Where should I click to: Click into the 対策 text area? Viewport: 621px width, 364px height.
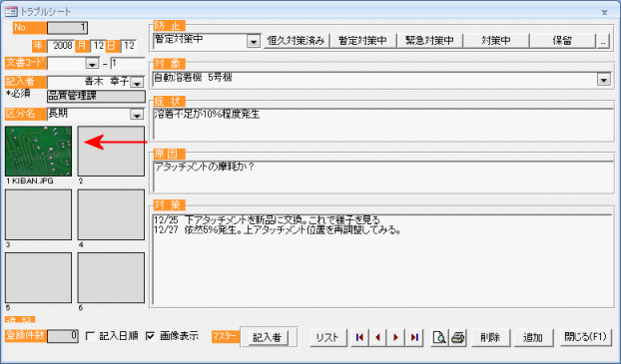pos(383,259)
